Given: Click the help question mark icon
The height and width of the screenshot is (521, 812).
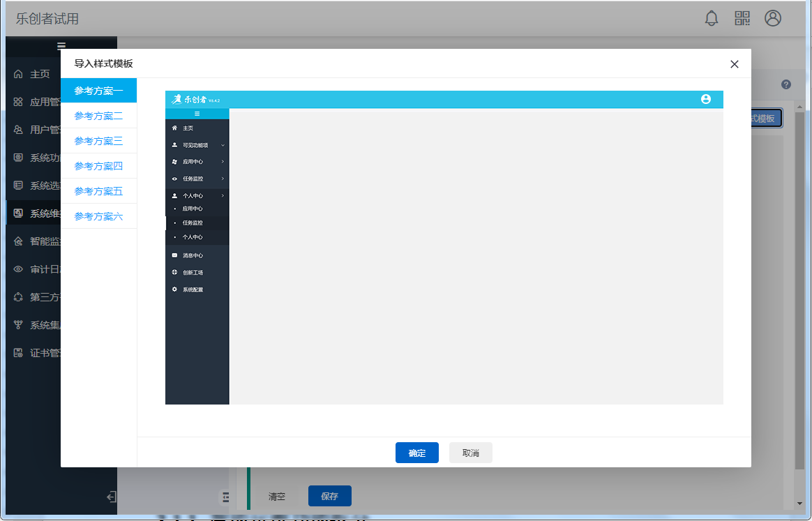Looking at the screenshot, I should (786, 84).
